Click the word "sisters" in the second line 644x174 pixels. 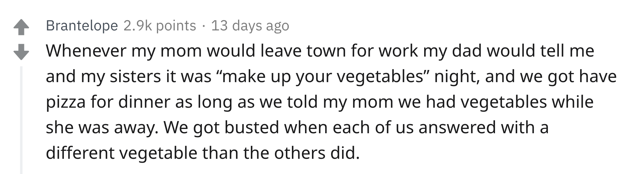[135, 76]
